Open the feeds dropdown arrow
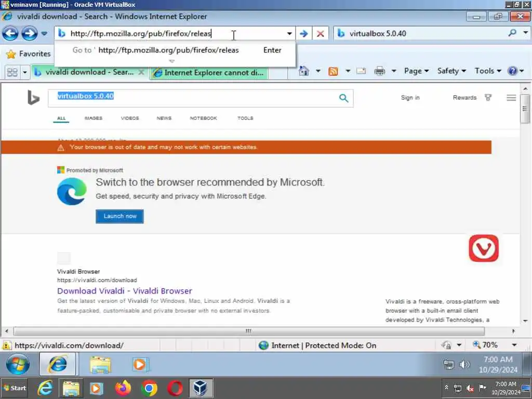532x399 pixels. pyautogui.click(x=348, y=71)
